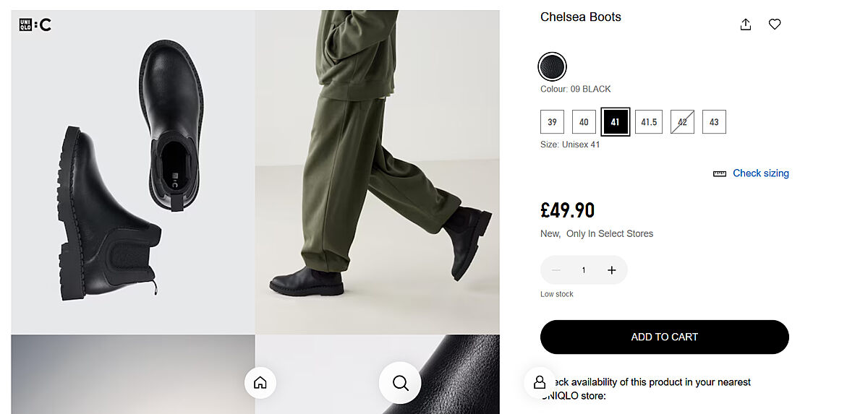
Task: Select size 43
Action: click(714, 122)
